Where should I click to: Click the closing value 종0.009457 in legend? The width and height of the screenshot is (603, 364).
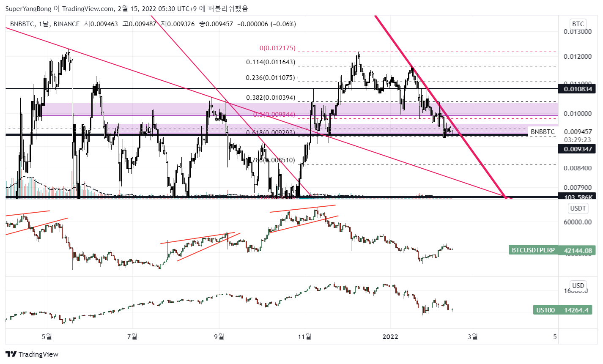216,24
